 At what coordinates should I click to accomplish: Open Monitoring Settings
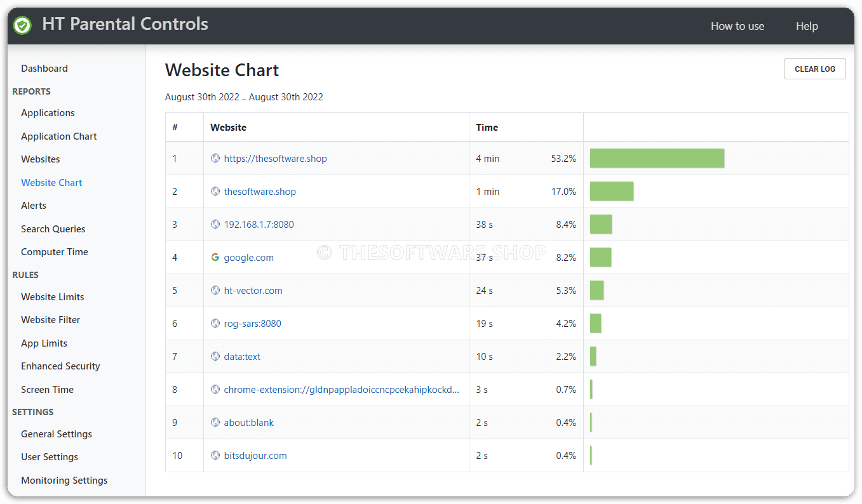click(64, 481)
